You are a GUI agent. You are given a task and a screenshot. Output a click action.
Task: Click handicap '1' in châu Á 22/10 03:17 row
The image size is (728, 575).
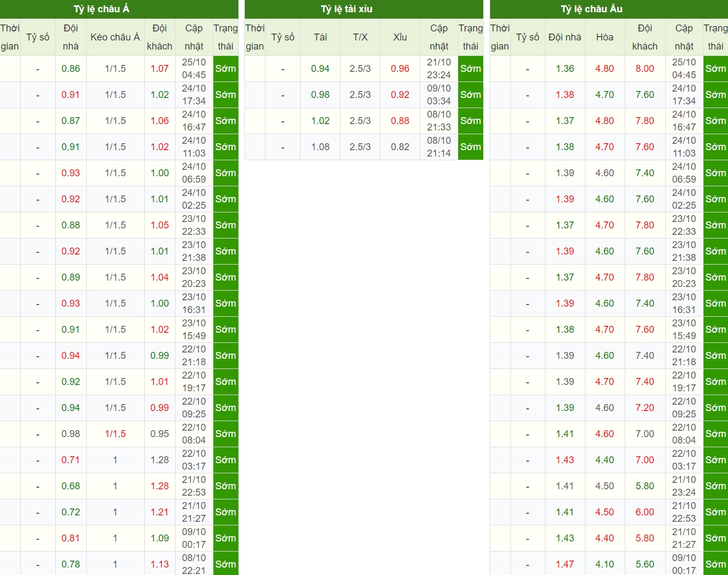pos(115,460)
